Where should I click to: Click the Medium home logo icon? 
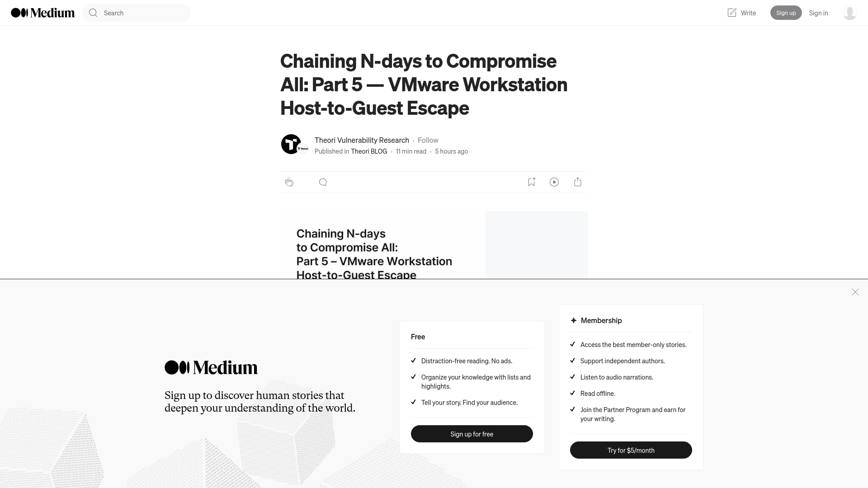click(x=42, y=13)
